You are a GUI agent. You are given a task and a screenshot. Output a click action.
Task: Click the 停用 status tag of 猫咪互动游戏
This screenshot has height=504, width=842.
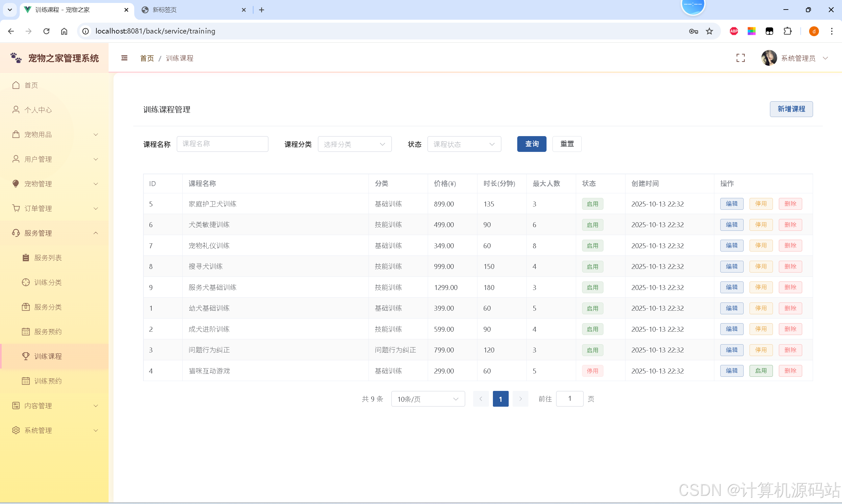(592, 371)
